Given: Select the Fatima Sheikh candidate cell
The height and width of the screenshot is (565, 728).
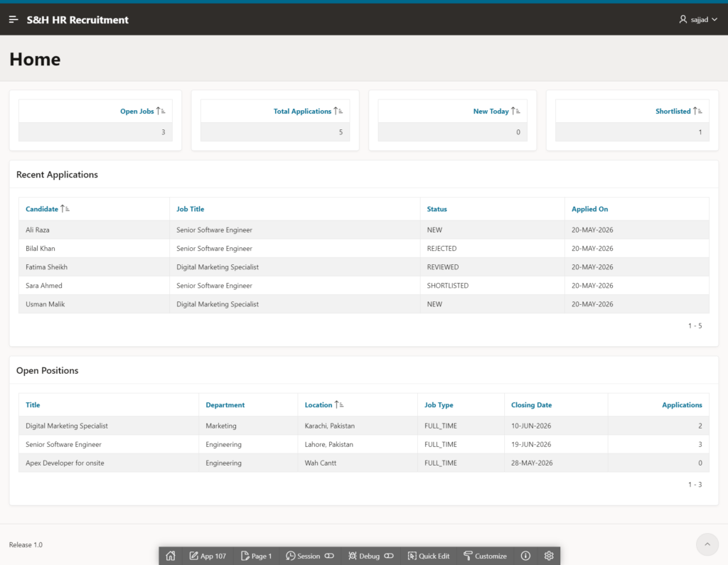Looking at the screenshot, I should point(95,267).
